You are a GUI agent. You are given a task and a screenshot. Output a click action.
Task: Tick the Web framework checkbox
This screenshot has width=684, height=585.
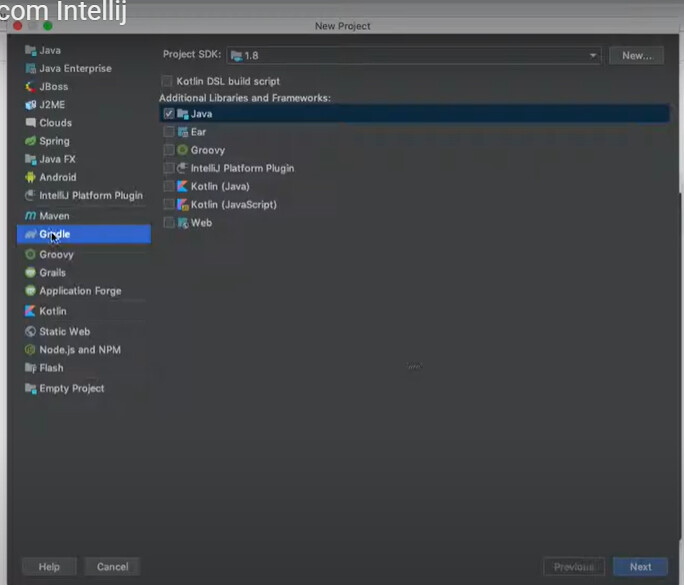click(169, 223)
